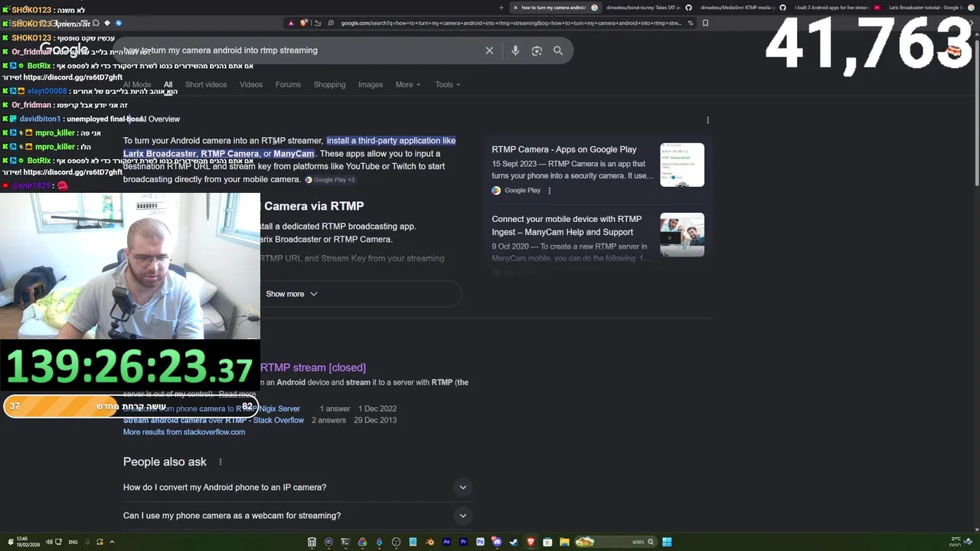The image size is (980, 551).
Task: Click the magnifier search submit icon
Action: tap(558, 51)
